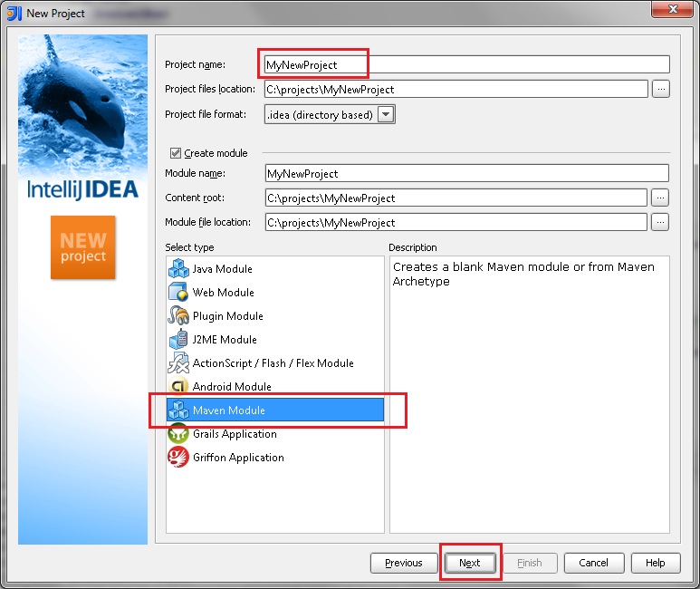
Task: Click the disabled Finish button
Action: tap(530, 563)
